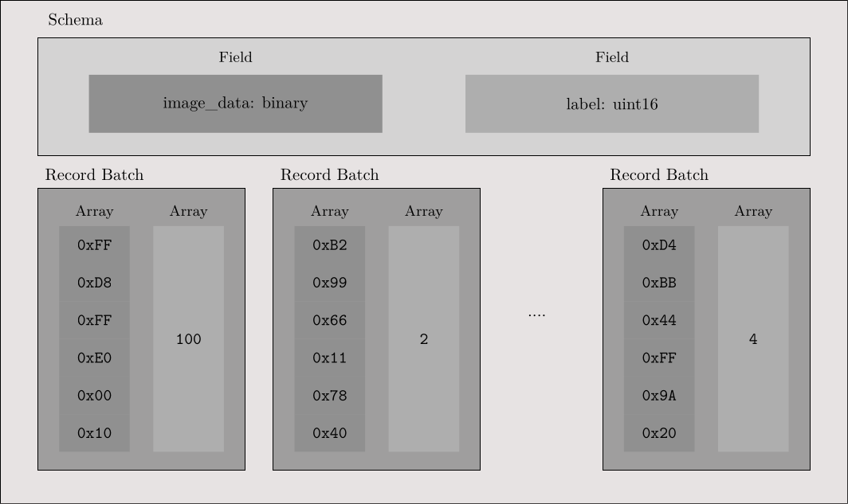The height and width of the screenshot is (504, 848).
Task: Select the label value 4
Action: click(x=752, y=339)
